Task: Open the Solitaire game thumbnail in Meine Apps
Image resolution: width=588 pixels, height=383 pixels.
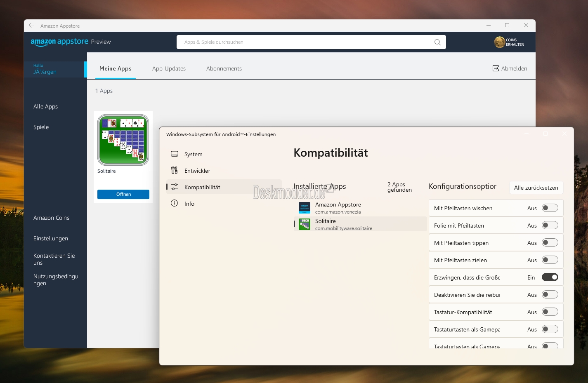Action: pyautogui.click(x=123, y=140)
